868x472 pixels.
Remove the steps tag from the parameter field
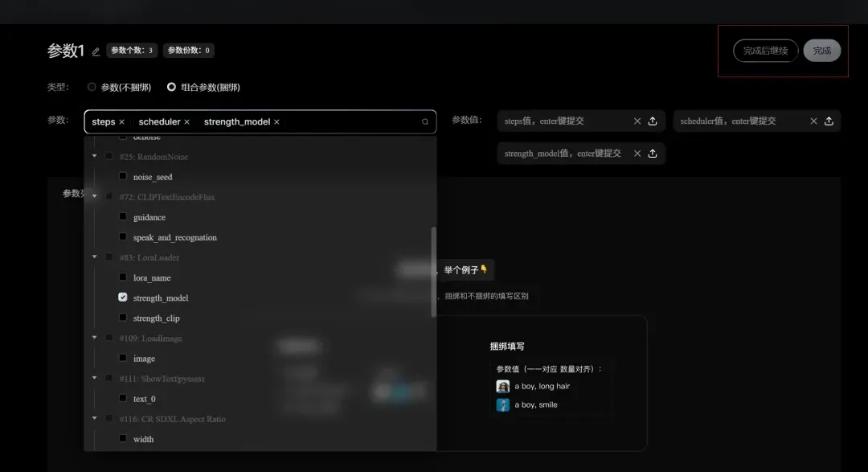pyautogui.click(x=122, y=122)
